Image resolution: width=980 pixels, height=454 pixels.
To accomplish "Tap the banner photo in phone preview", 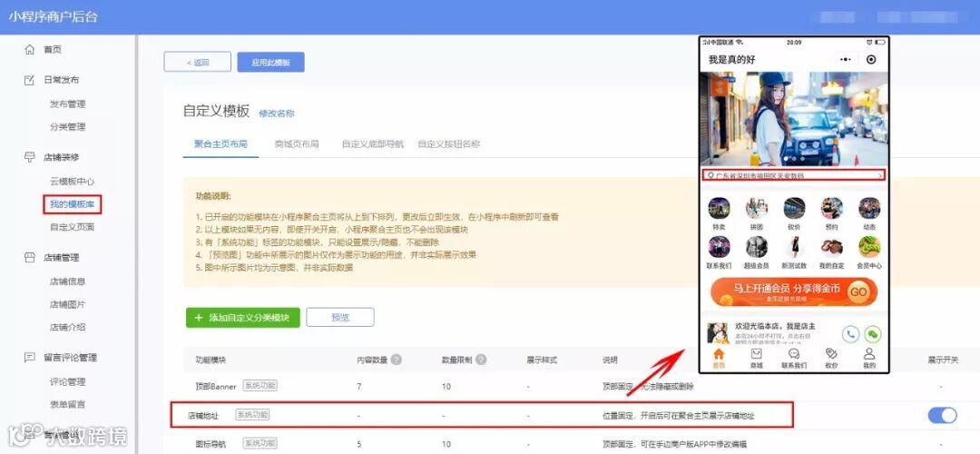I will point(794,119).
